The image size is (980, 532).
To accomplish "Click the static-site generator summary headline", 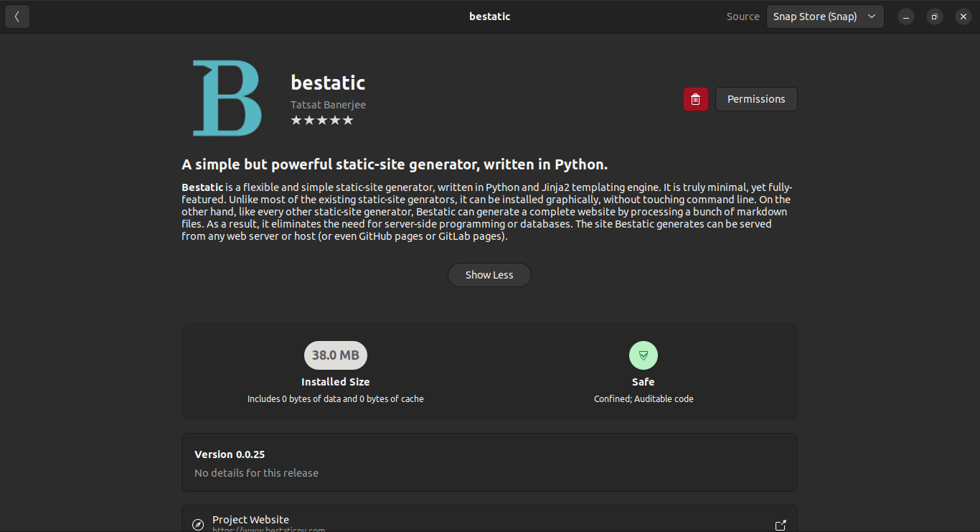I will click(395, 164).
